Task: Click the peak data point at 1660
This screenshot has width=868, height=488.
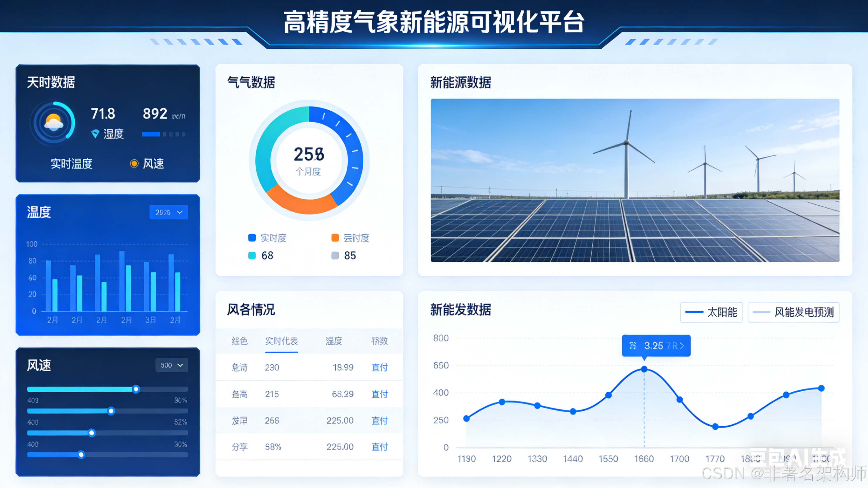Action: pyautogui.click(x=644, y=369)
